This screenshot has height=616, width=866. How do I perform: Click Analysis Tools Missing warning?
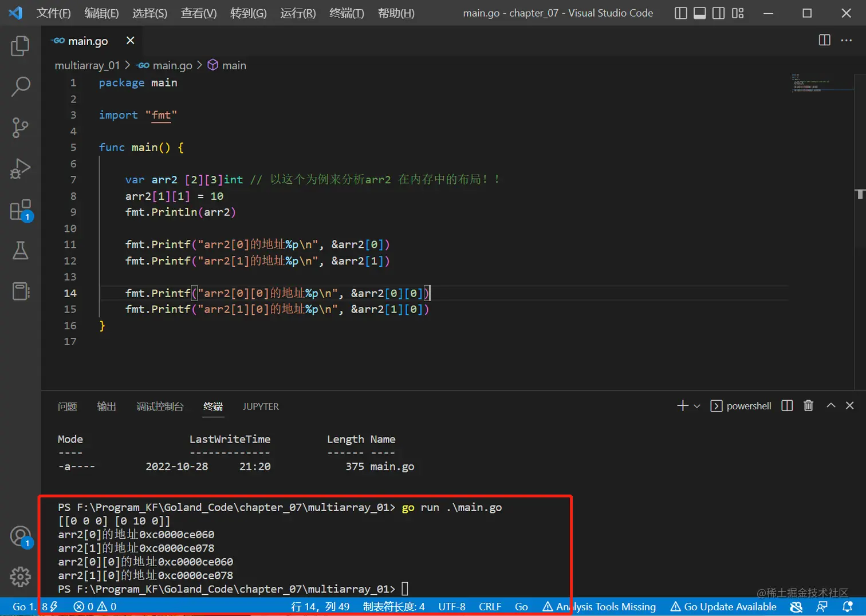click(x=599, y=607)
